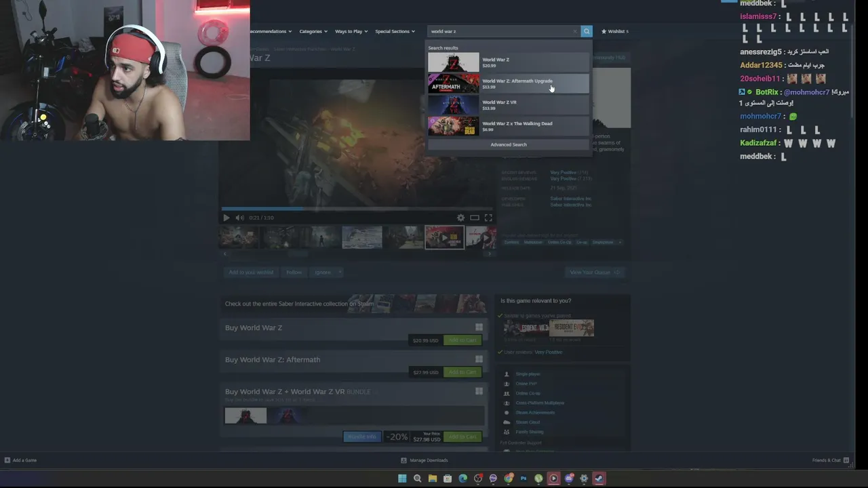Click Windows icon in the bundle row
This screenshot has width=868, height=488.
(479, 391)
